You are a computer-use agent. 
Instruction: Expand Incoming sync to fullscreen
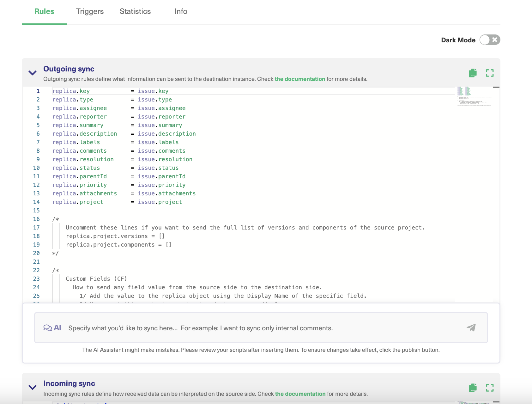click(490, 388)
